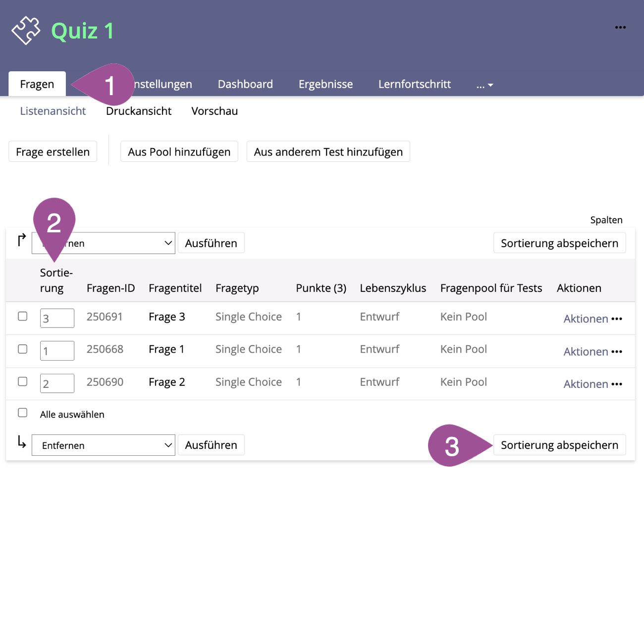This screenshot has width=644, height=644.
Task: Open the actions dots for Frage 3
Action: coord(617,319)
